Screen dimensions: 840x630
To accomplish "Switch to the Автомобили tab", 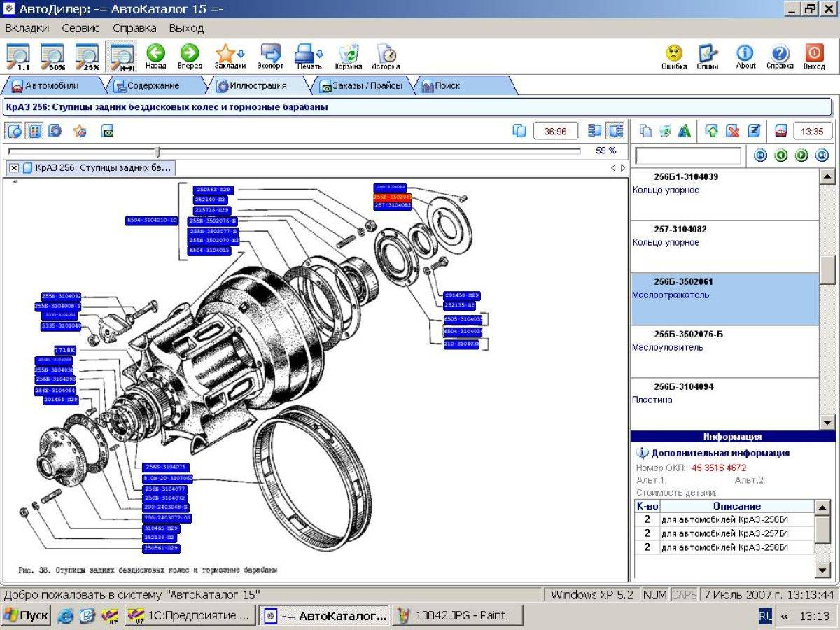I will [52, 86].
